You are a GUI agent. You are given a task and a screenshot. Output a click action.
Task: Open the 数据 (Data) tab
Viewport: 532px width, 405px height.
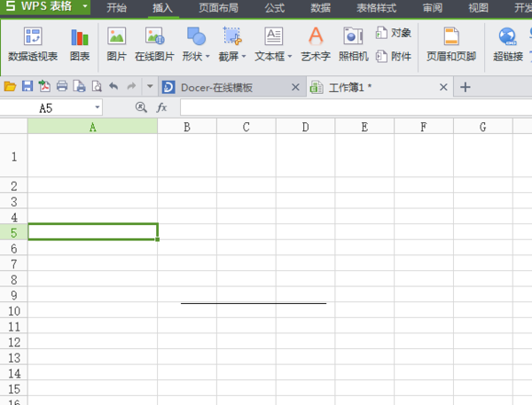pyautogui.click(x=321, y=8)
